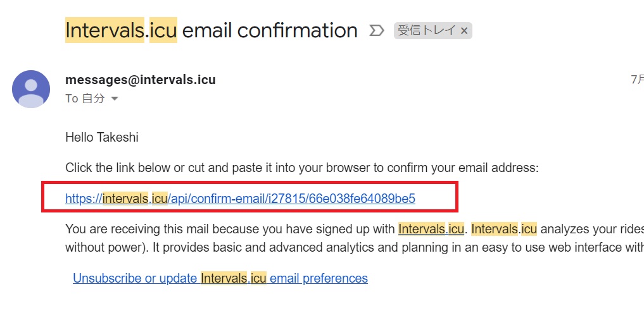Click sender address messages@intervals.icu

[x=141, y=80]
